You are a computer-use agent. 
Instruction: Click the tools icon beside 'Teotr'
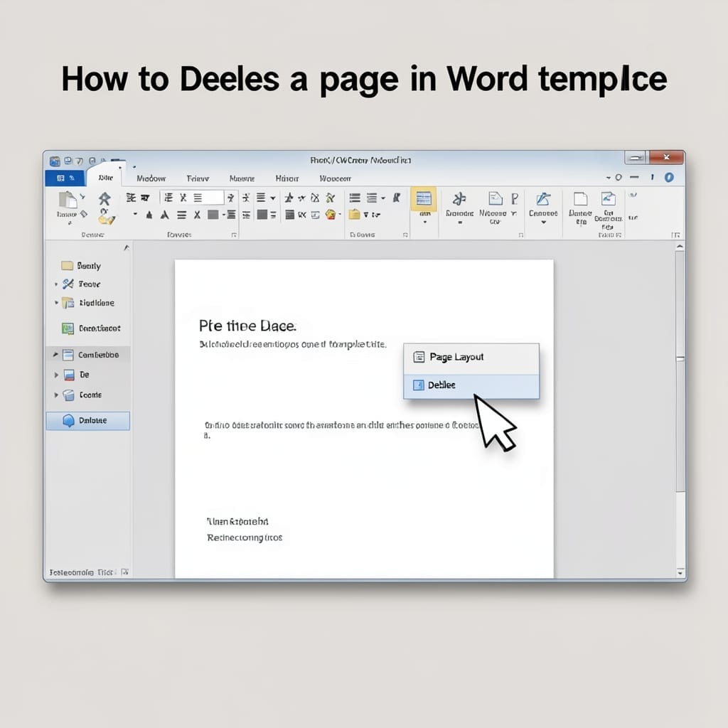[x=68, y=284]
